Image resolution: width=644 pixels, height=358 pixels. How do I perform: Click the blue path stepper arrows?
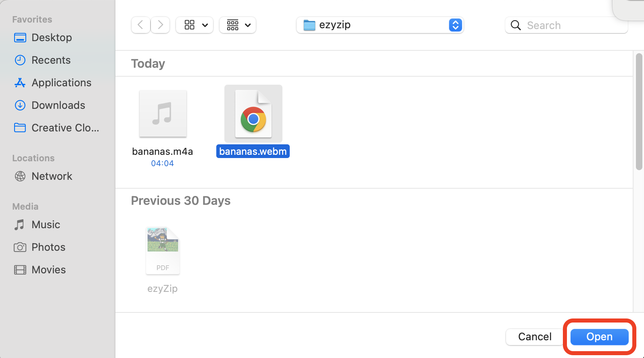[x=455, y=25]
